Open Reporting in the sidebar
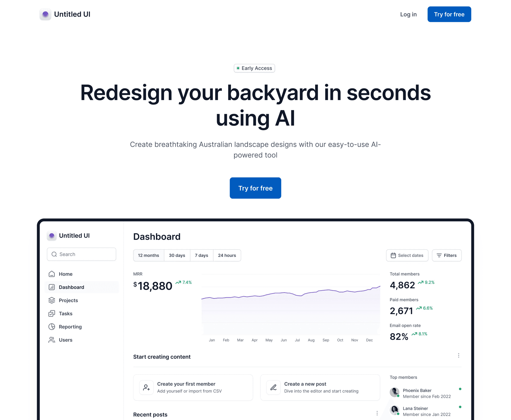 point(82,327)
